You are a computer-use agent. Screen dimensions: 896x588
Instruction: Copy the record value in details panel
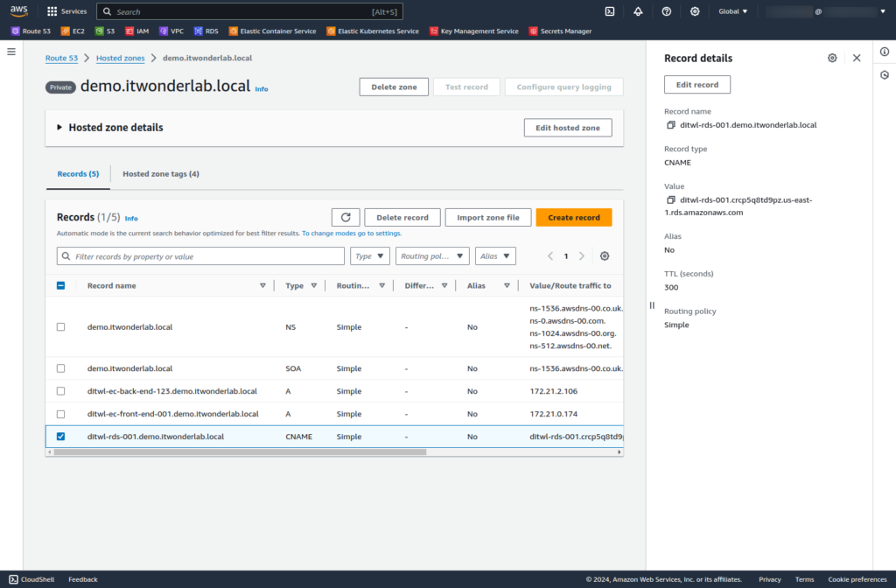point(671,200)
